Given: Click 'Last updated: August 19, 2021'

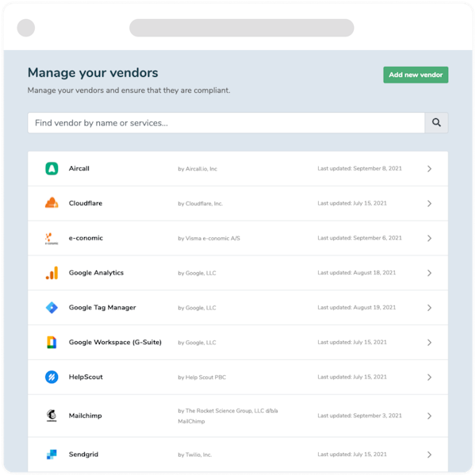Looking at the screenshot, I should coord(356,308).
